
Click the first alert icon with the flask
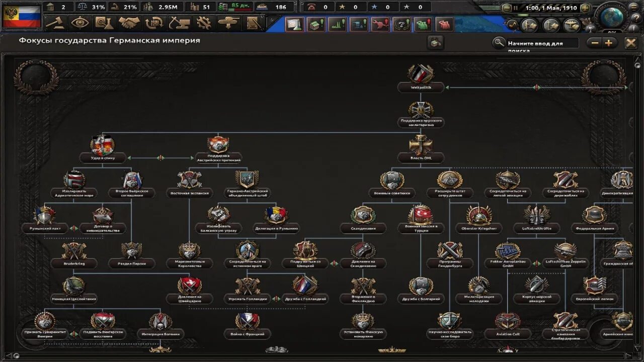[x=294, y=24]
